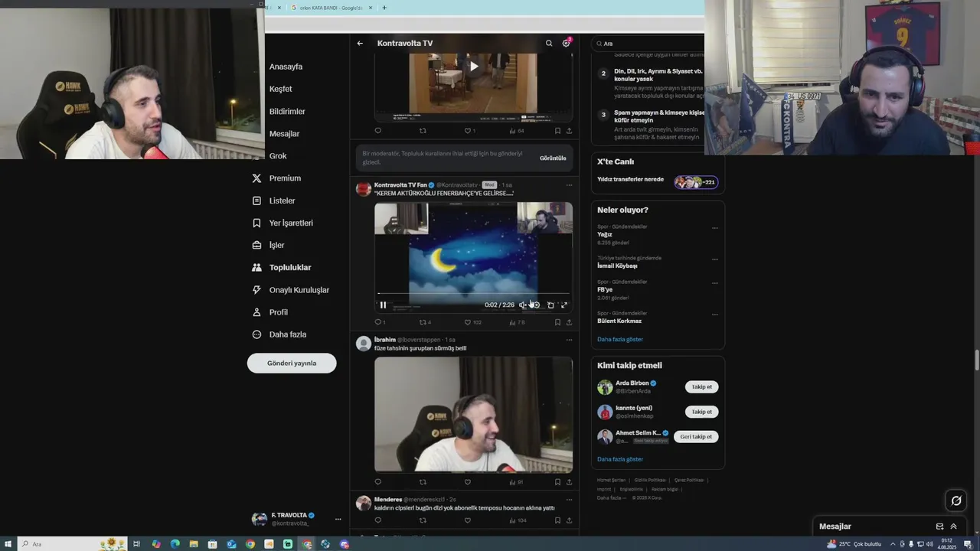Open Grok from the sidebar
Image resolution: width=980 pixels, height=551 pixels.
pos(278,155)
